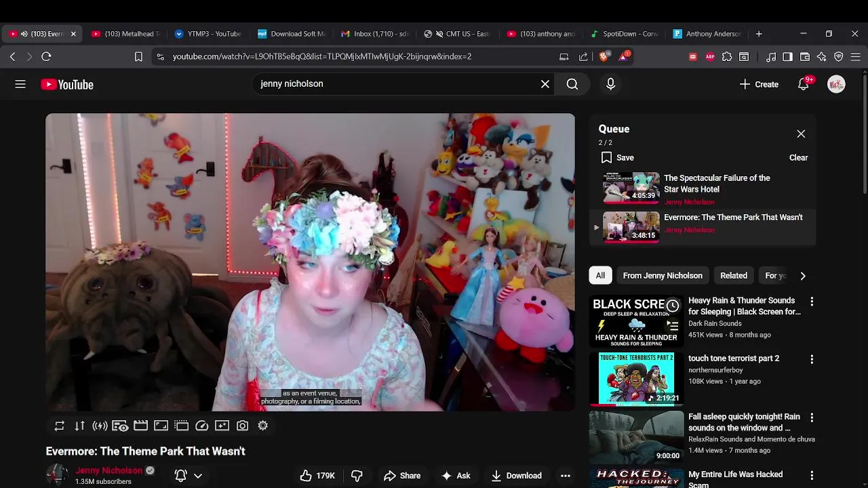Open Dark Rain Sounds channel link
868x488 pixels.
pos(715,324)
